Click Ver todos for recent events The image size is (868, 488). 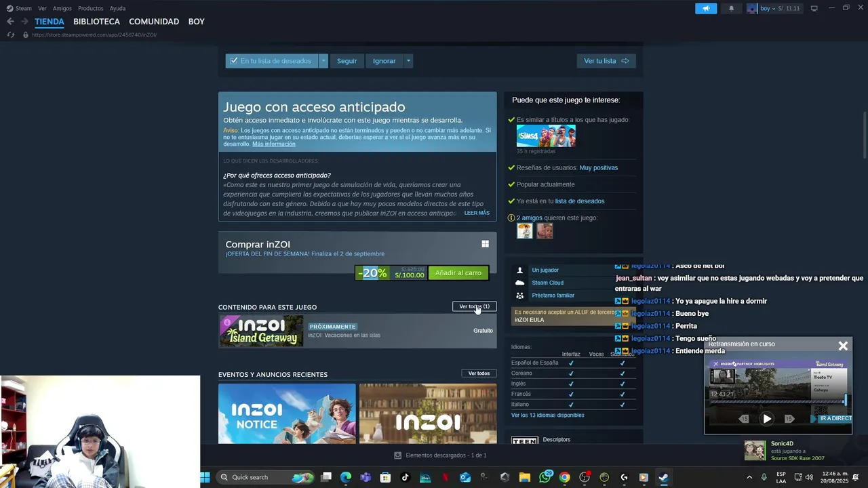tap(479, 373)
